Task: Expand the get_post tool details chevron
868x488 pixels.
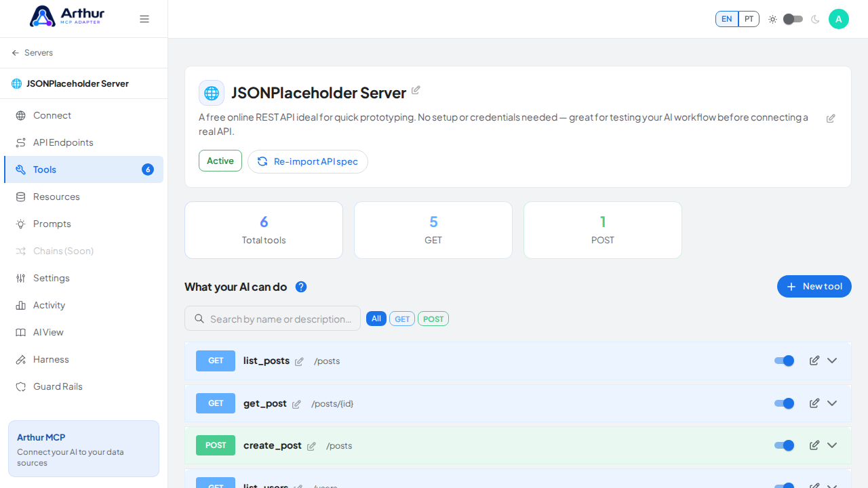Action: click(x=832, y=403)
